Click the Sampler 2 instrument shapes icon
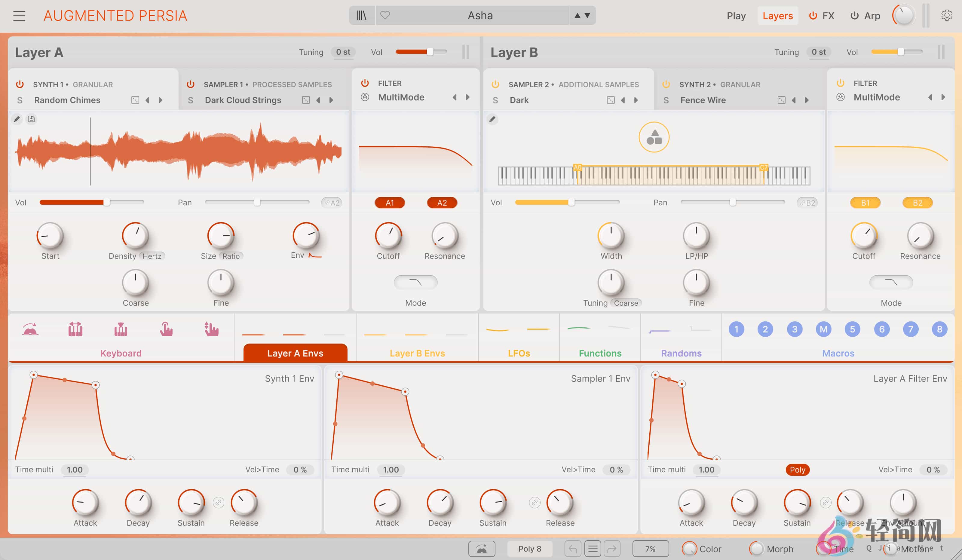The width and height of the screenshot is (962, 560). pyautogui.click(x=654, y=137)
